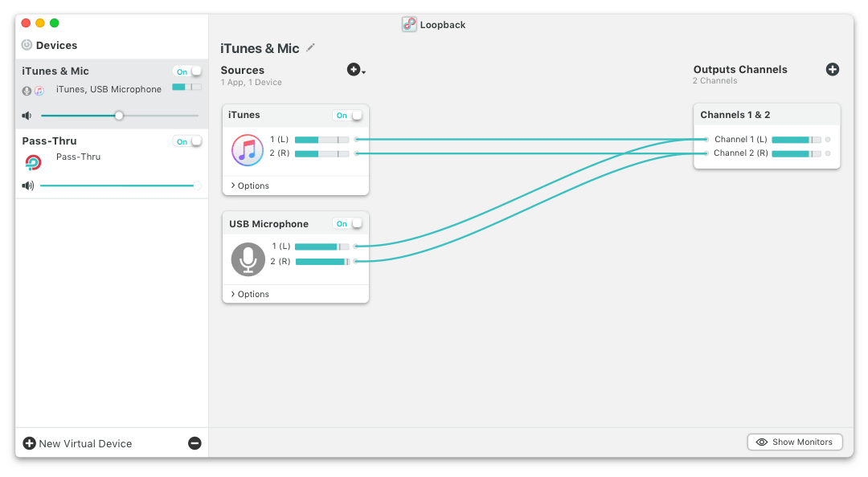Click the iTunes 1 (L) output connector dot

[357, 140]
